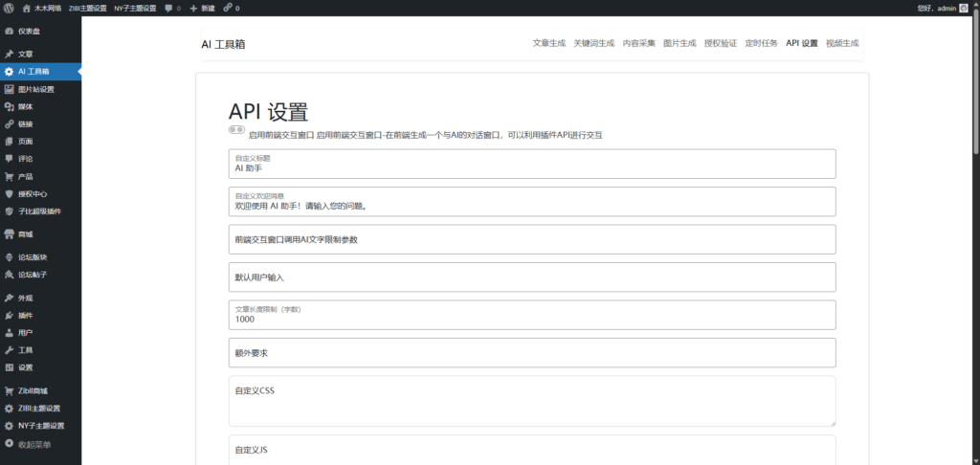This screenshot has height=465, width=980.
Task: Open the 仪表盘 dashboard icon in sidebar
Action: point(9,31)
